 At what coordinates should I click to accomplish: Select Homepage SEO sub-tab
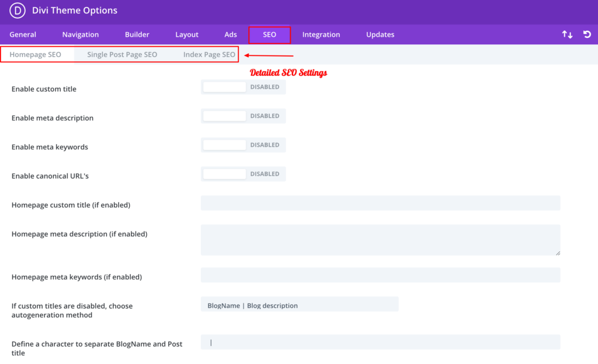[36, 54]
